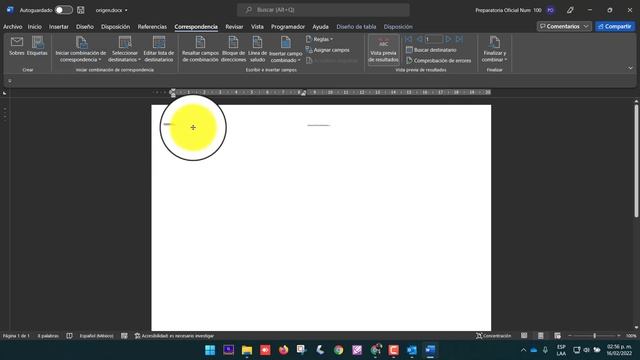Open Finalizar y combinar dropdown

[494, 49]
